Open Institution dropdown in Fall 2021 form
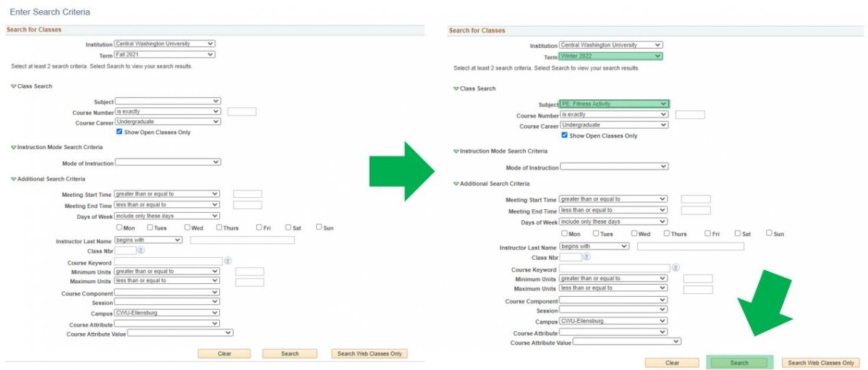The width and height of the screenshot is (868, 370). point(165,43)
